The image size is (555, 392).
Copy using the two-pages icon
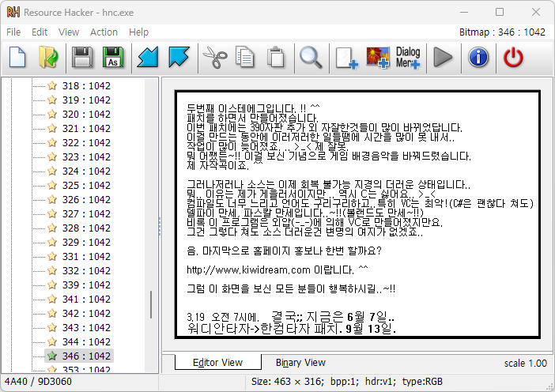tap(244, 58)
